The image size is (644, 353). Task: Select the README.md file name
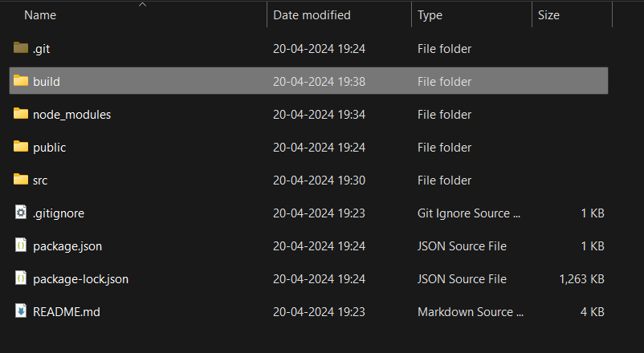tap(67, 312)
